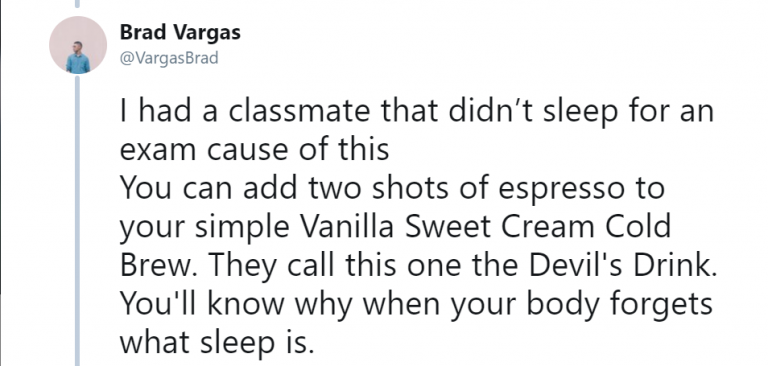Click the thread line above the avatar
This screenshot has width=768, height=366.
[77, 4]
